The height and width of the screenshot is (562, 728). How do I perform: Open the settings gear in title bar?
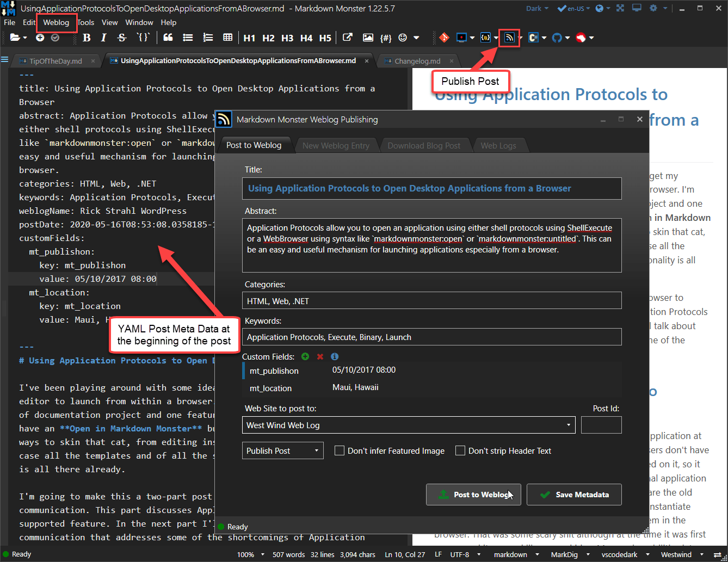(653, 8)
